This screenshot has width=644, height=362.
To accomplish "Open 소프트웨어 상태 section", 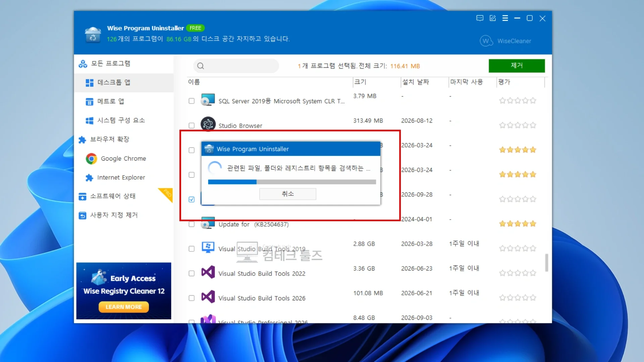I will coord(124,196).
